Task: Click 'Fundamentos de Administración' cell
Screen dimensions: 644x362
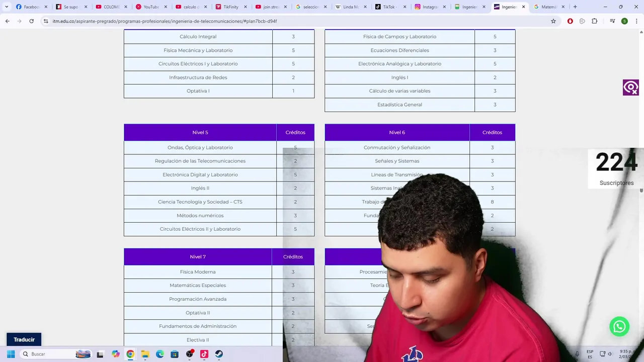Action: [x=198, y=326]
